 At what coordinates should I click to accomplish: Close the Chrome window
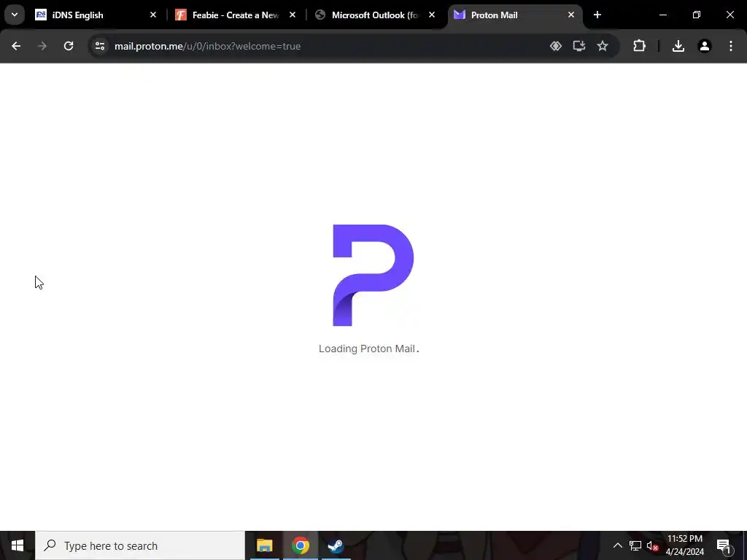tap(729, 15)
